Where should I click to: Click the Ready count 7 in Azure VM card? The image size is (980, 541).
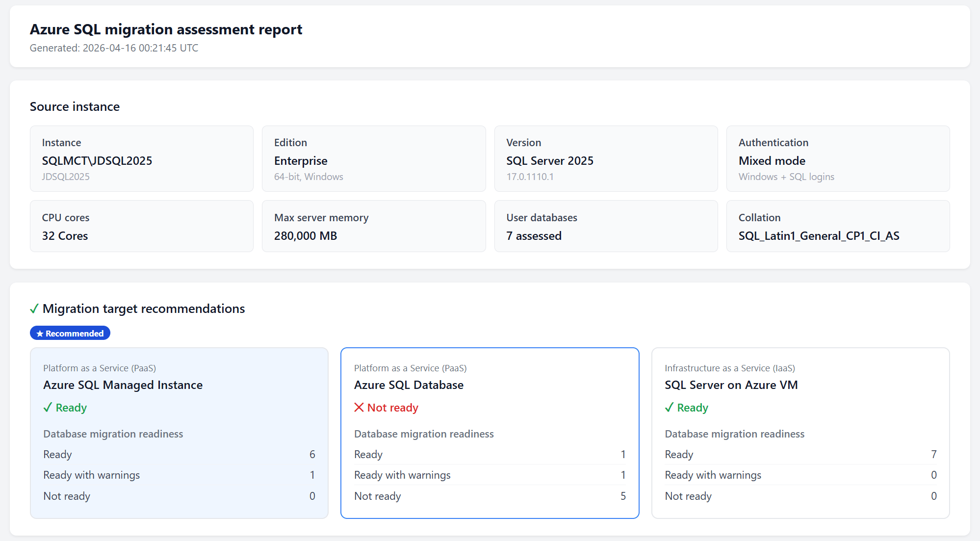(934, 455)
